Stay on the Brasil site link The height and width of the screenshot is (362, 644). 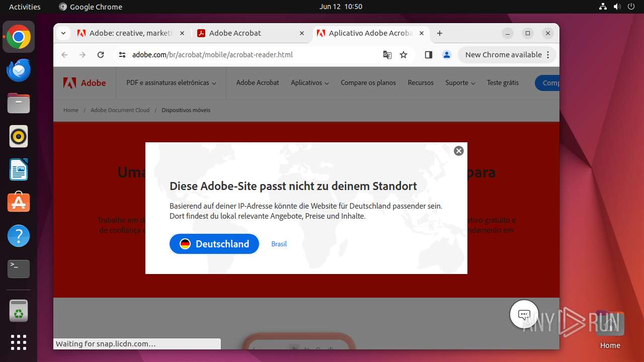tap(279, 244)
